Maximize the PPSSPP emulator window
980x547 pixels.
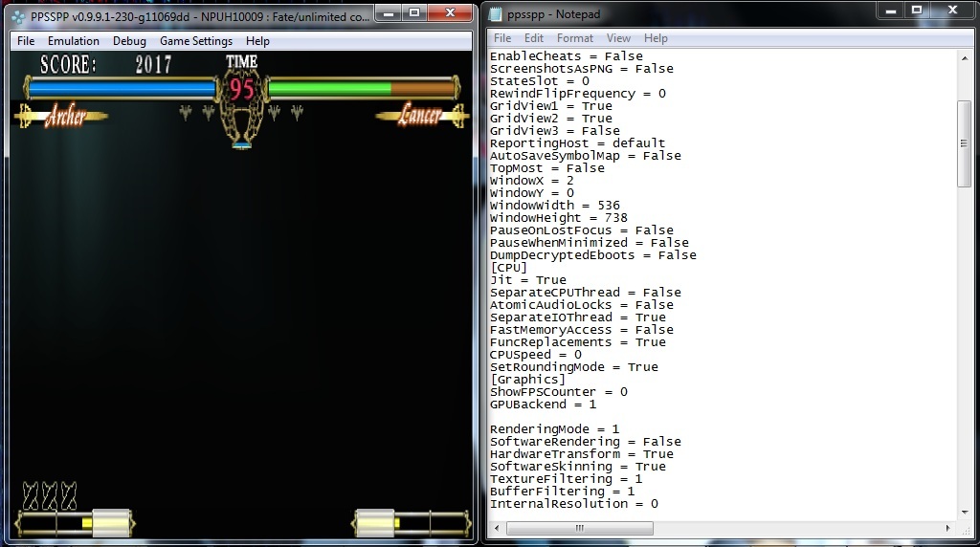click(x=412, y=13)
